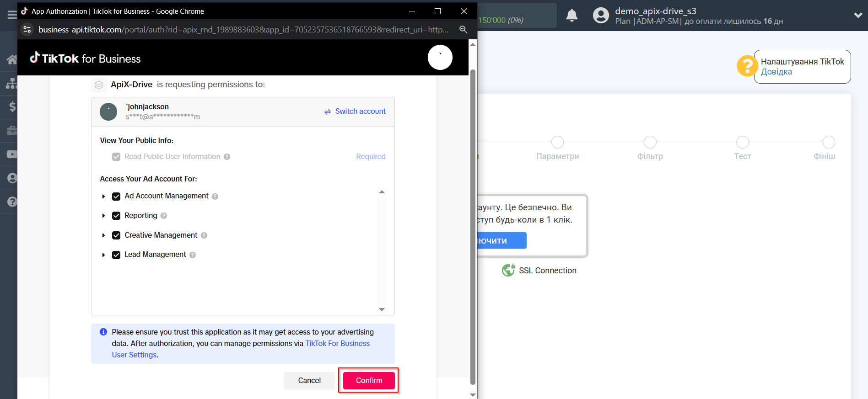
Task: Open the briefcase icon in sidebar
Action: pyautogui.click(x=12, y=131)
